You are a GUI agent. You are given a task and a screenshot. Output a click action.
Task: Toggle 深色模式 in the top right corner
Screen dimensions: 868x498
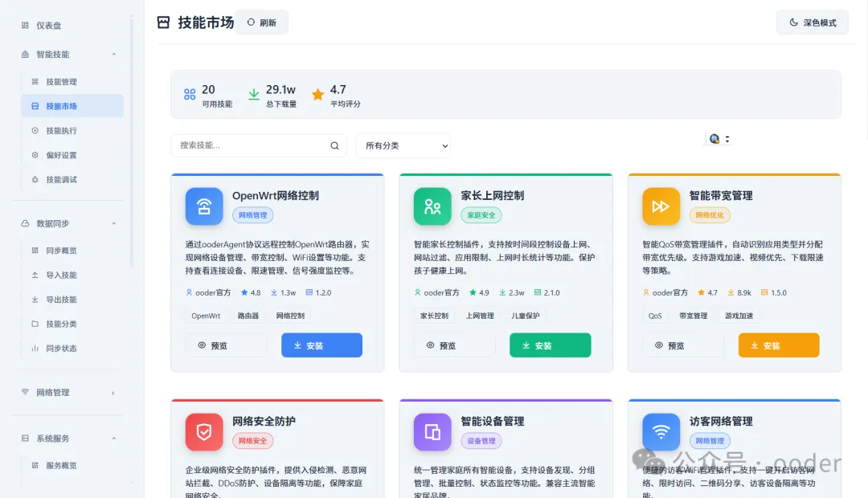812,22
